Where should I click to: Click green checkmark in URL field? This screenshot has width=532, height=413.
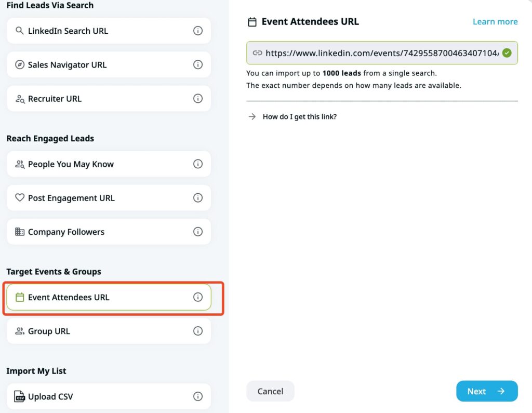coord(507,53)
